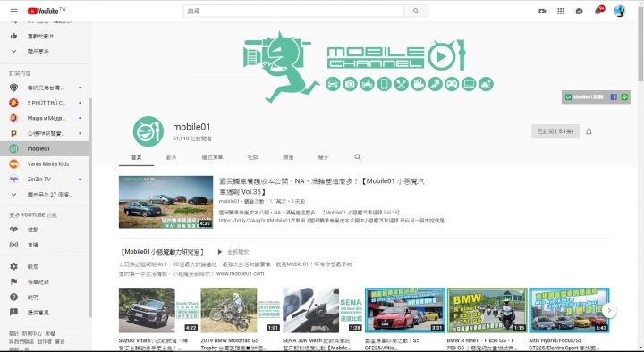Switch to the playlists tab
The height and width of the screenshot is (352, 644).
coord(212,157)
